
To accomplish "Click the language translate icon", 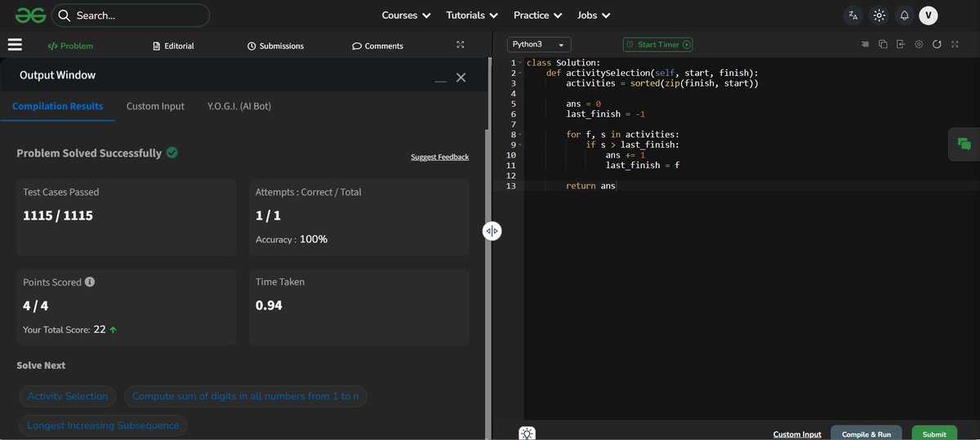I will click(x=853, y=16).
